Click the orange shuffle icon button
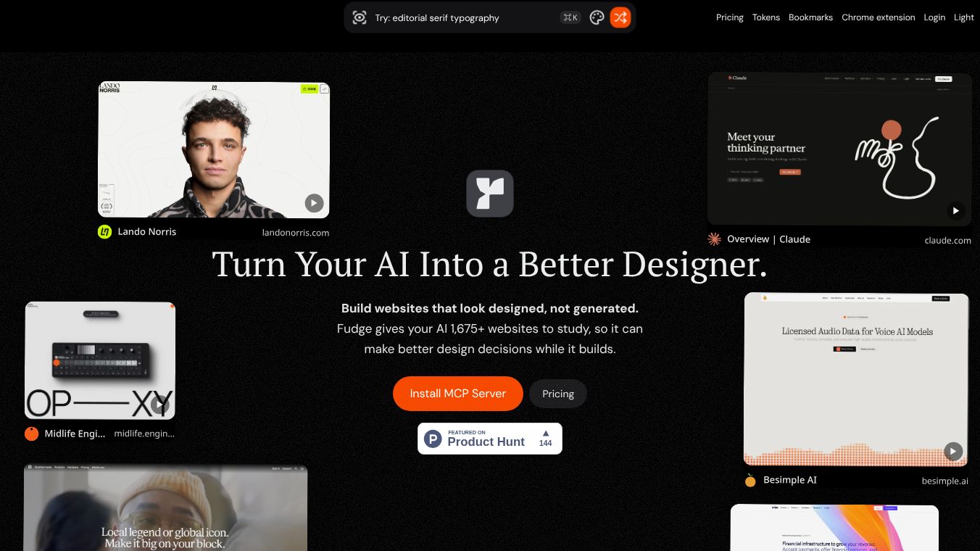The image size is (980, 551). click(x=620, y=17)
